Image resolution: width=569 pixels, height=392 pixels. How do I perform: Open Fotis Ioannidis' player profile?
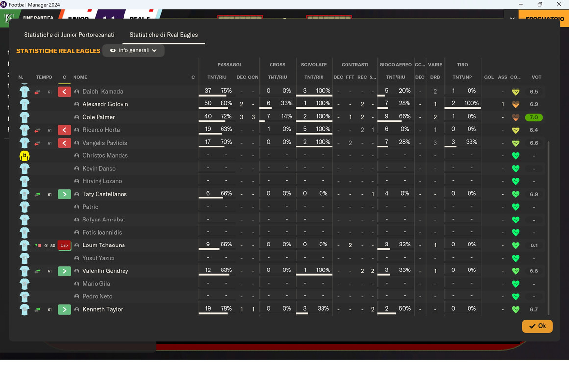tap(102, 232)
